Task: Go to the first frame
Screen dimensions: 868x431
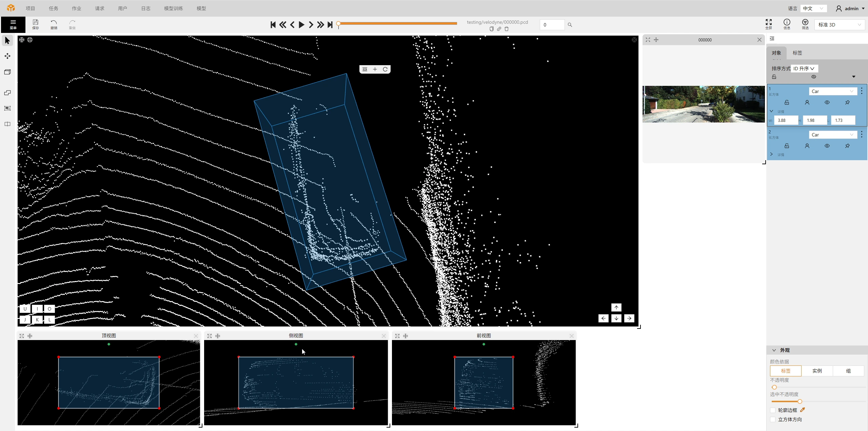Action: pyautogui.click(x=273, y=24)
